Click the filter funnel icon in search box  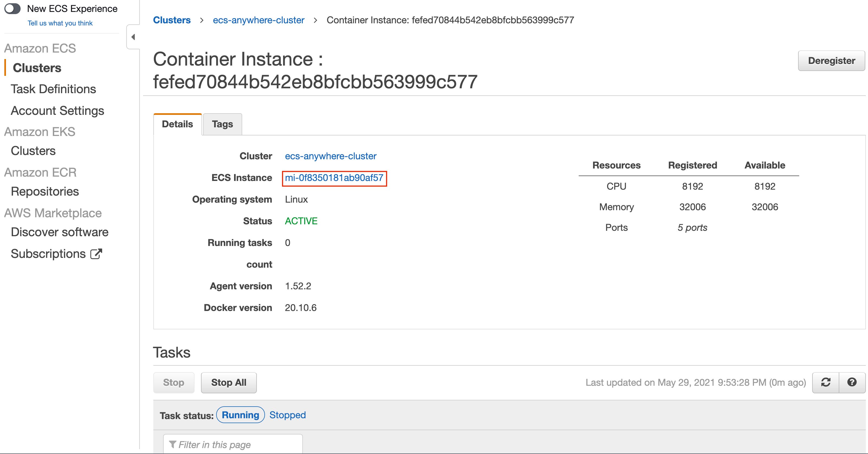coord(173,444)
